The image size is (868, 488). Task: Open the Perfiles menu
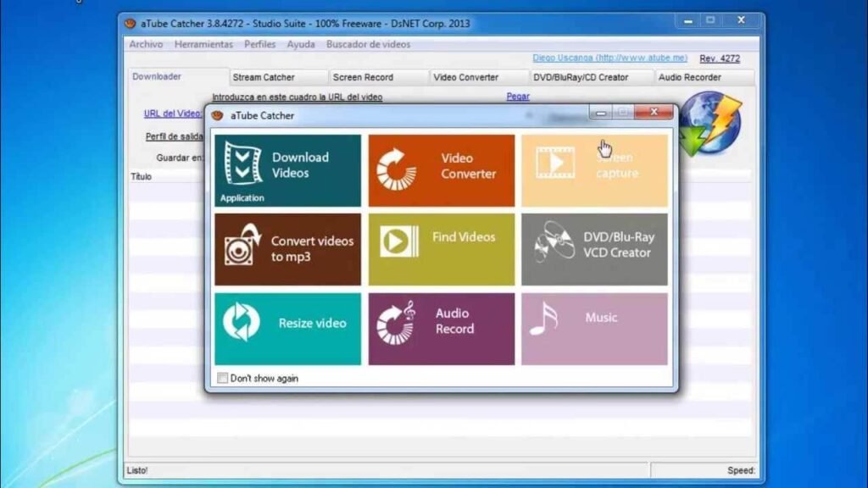coord(259,44)
